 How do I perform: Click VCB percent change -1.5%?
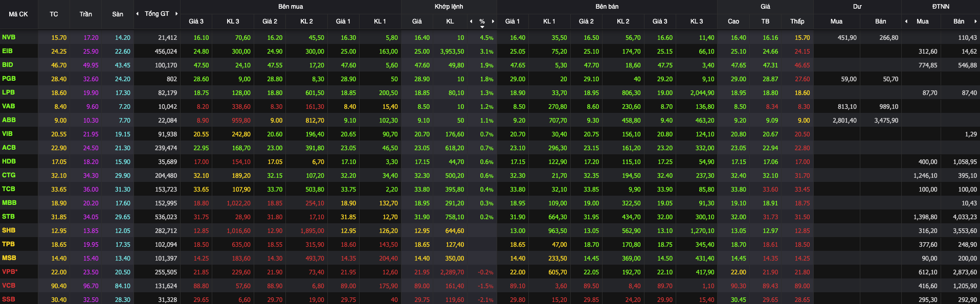(485, 286)
